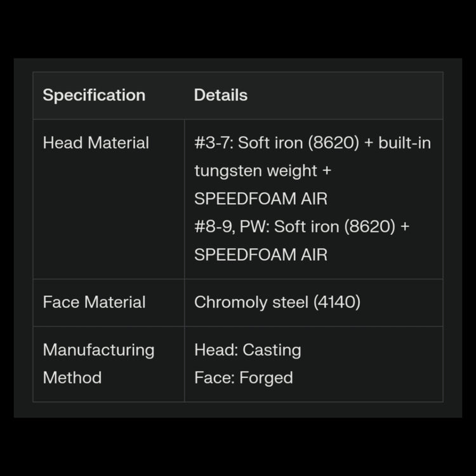Click SPEEDFOAM AIR below tungsten weight line
Image resolution: width=476 pixels, height=476 pixels.
261,199
